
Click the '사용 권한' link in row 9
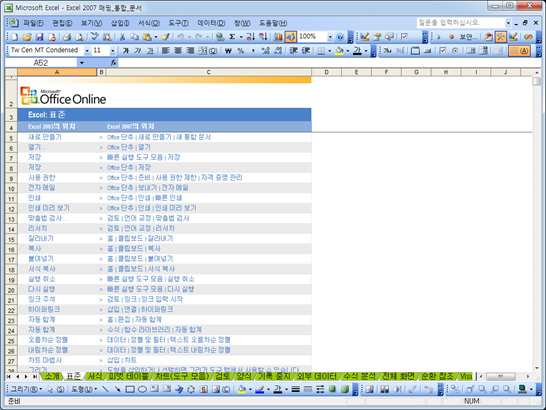point(42,177)
